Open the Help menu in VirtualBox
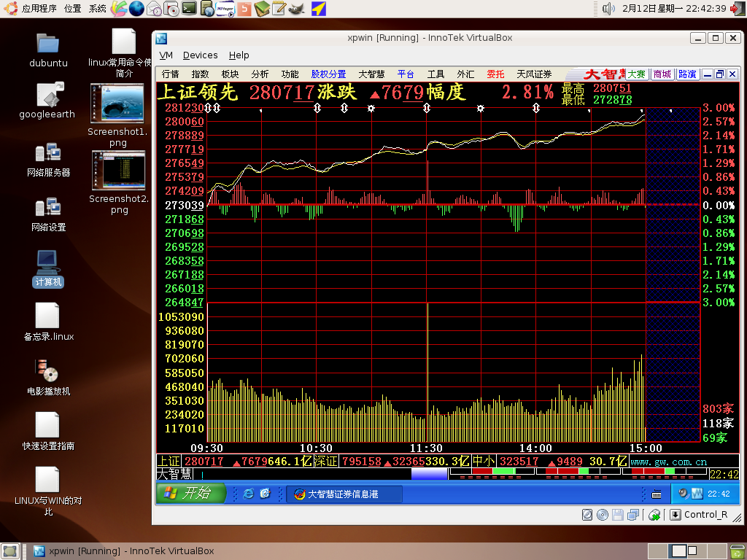This screenshot has width=747, height=560. 239,55
